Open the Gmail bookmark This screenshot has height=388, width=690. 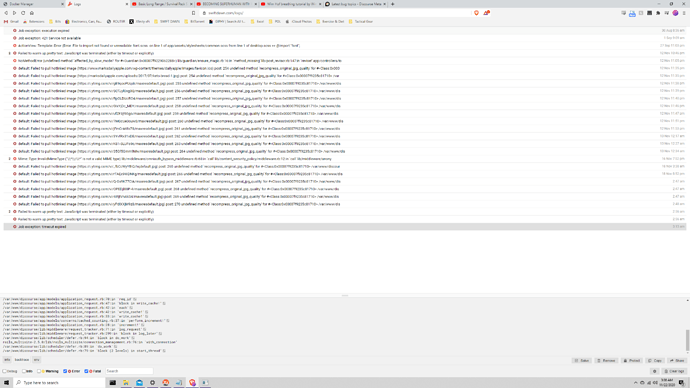pyautogui.click(x=11, y=21)
